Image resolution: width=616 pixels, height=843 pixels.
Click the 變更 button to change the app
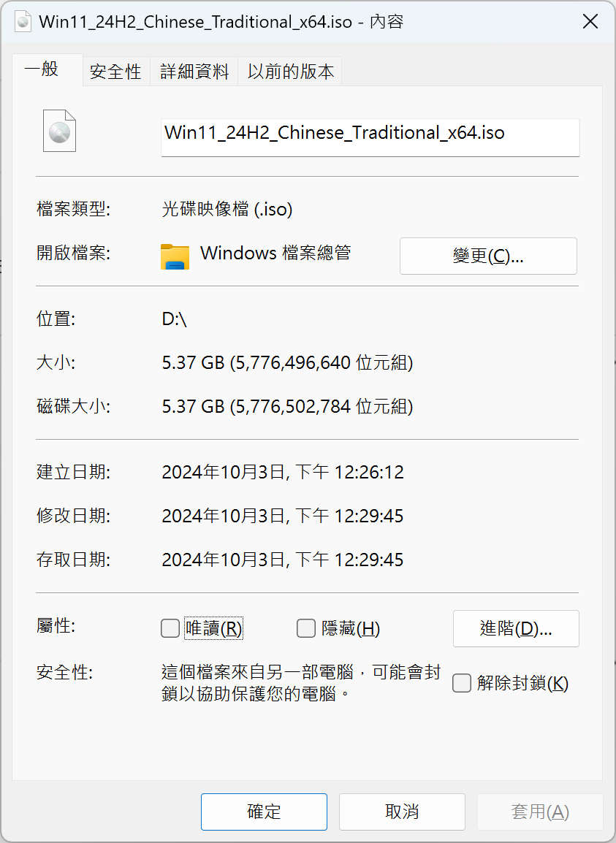coord(488,256)
